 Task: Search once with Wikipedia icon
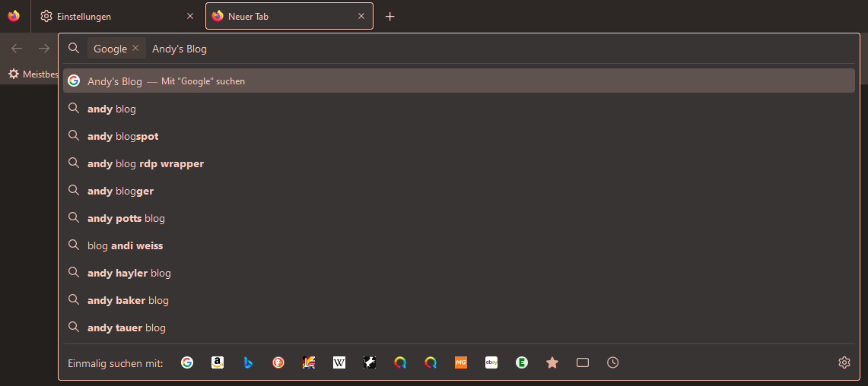[x=339, y=362]
